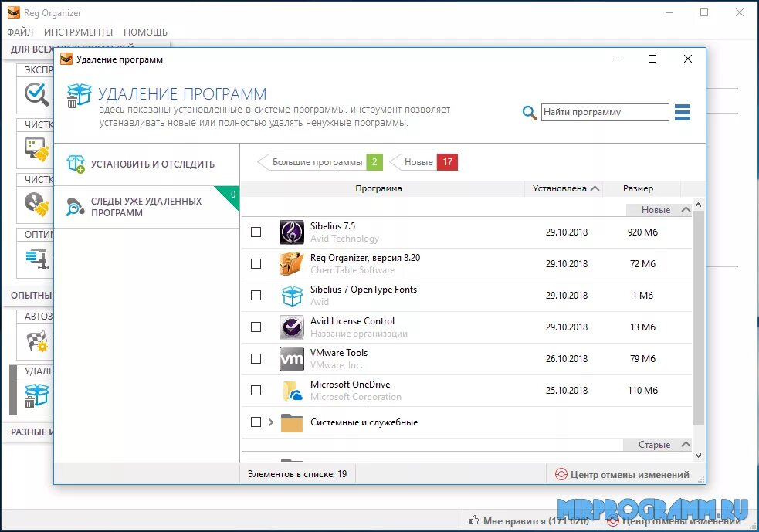Click the Sibelius 7 OpenType Fonts box icon

[x=292, y=295]
